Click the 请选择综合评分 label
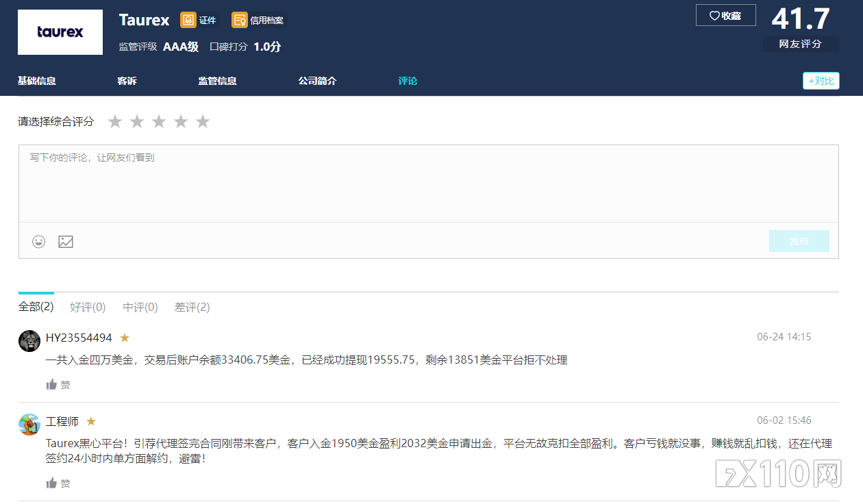The width and height of the screenshot is (863, 504). (56, 121)
